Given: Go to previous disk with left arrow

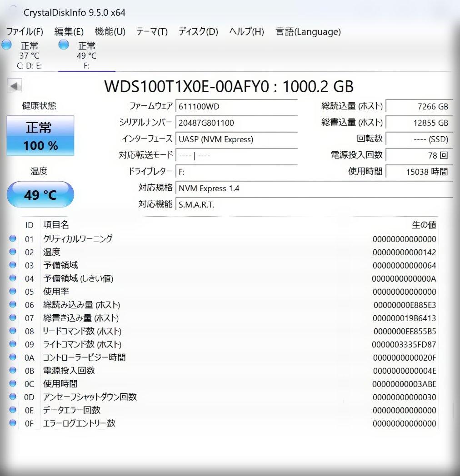Looking at the screenshot, I should click(x=15, y=85).
